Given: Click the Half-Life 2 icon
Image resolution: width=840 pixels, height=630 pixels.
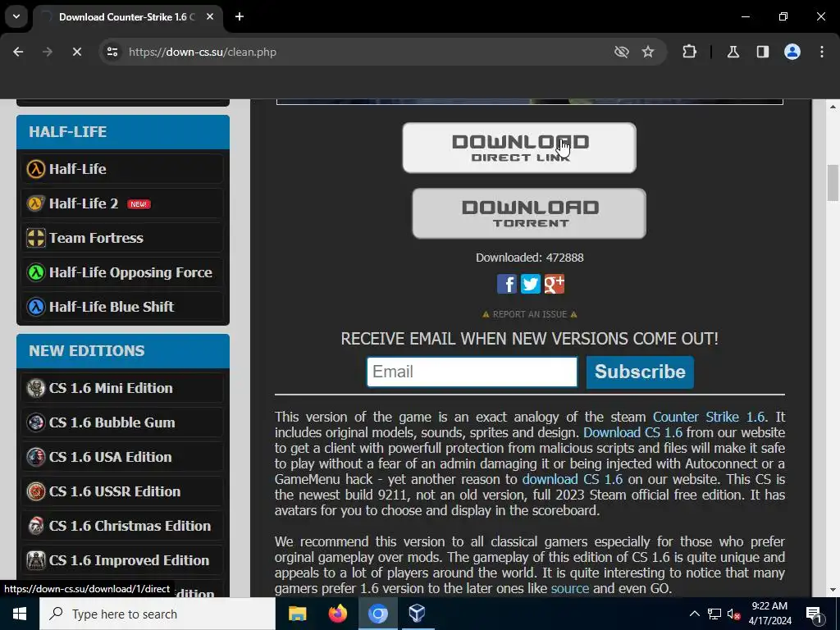Looking at the screenshot, I should (x=36, y=203).
